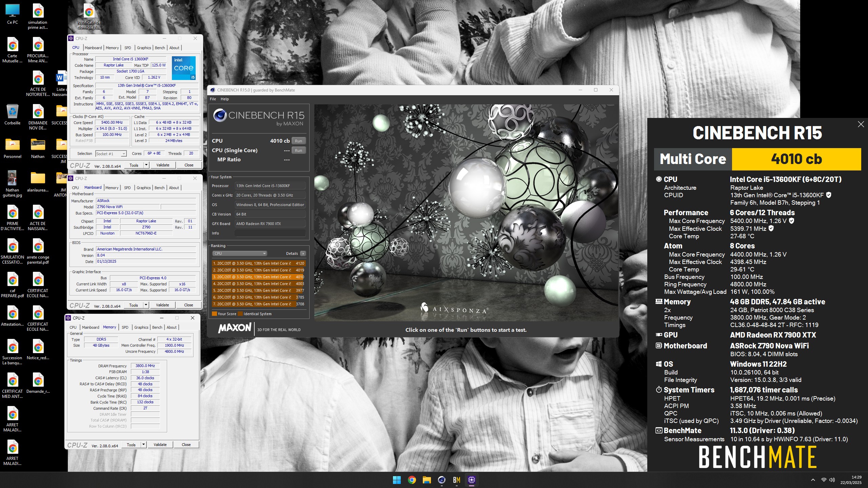Open Personnel folder on desktop
This screenshot has width=868, height=488.
(13, 148)
